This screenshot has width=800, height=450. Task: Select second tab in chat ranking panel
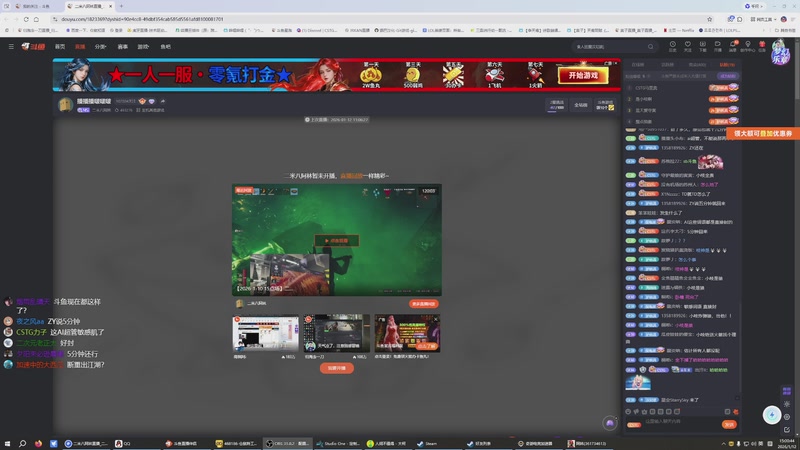tap(667, 65)
